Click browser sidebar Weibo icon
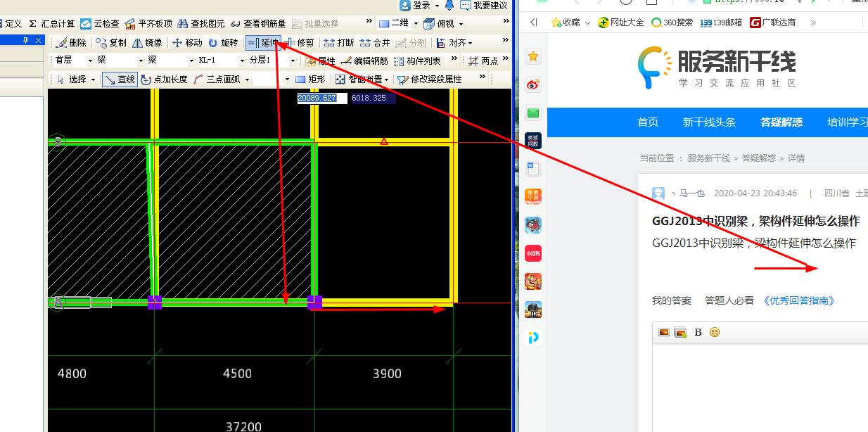 point(533,84)
